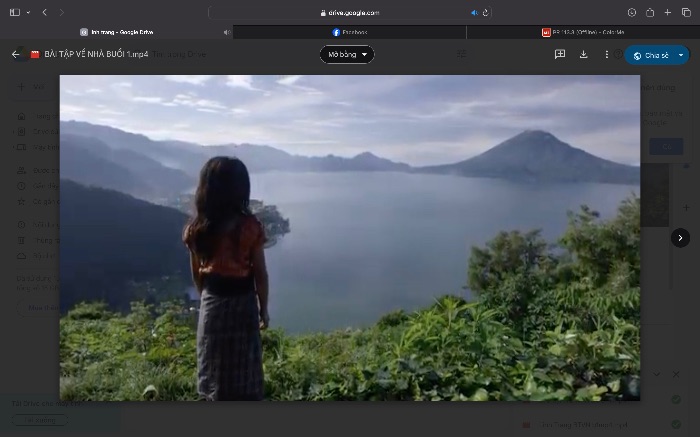The height and width of the screenshot is (437, 700).
Task: Mute audio via the address bar speaker icon
Action: [475, 12]
